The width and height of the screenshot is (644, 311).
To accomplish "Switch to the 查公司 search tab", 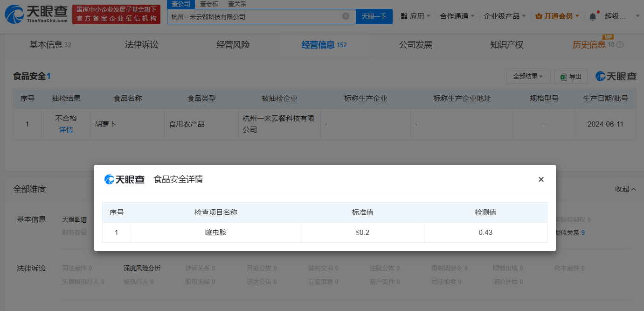I will tap(180, 4).
